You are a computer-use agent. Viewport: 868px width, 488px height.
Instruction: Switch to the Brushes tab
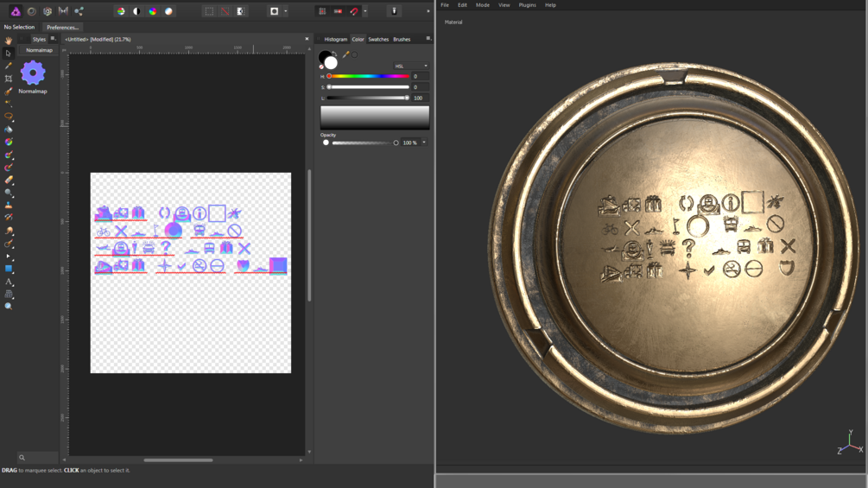click(x=402, y=39)
